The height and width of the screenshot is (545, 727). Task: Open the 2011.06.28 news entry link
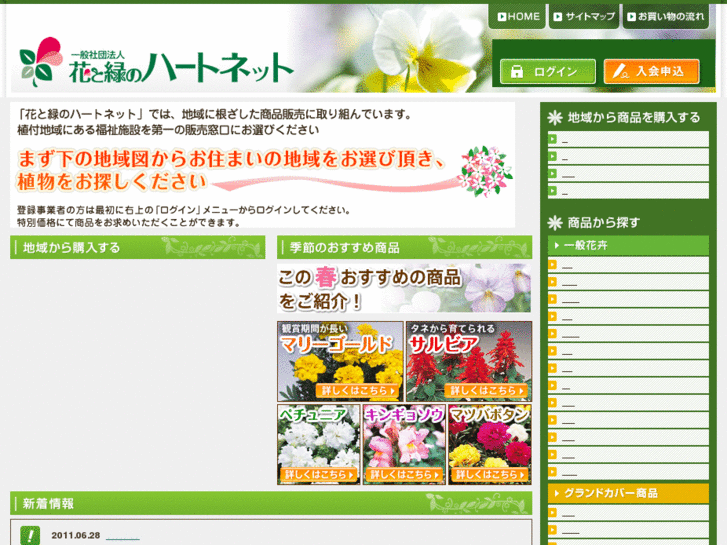pyautogui.click(x=122, y=536)
